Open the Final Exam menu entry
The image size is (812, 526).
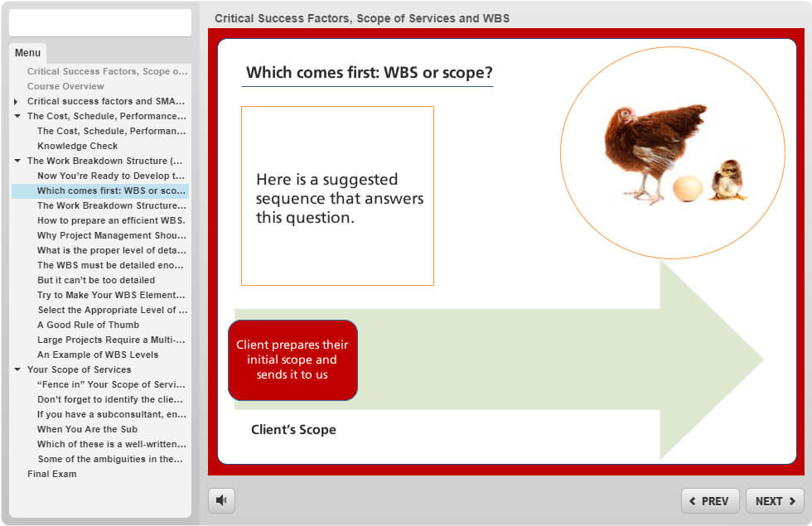pyautogui.click(x=51, y=474)
